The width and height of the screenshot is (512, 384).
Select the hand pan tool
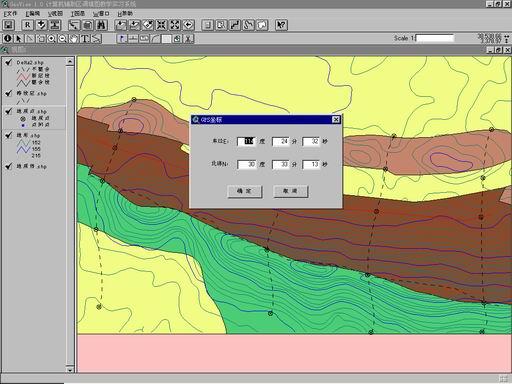[73, 39]
